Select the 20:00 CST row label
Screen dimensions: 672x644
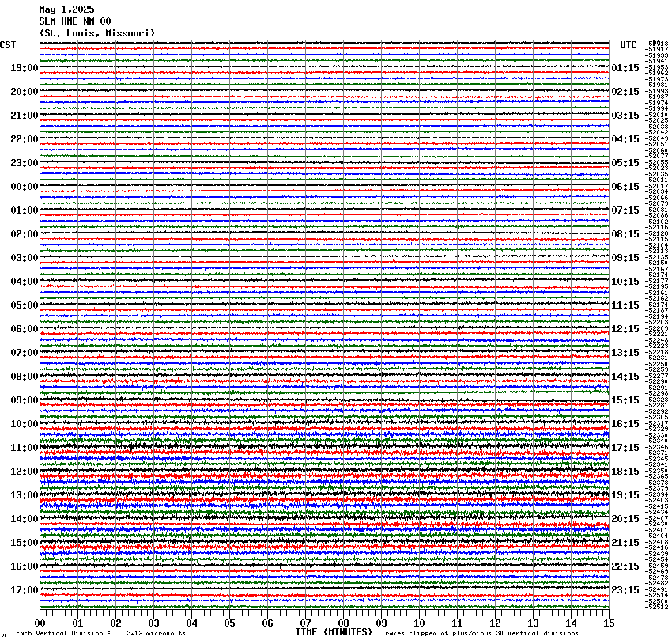[25, 92]
